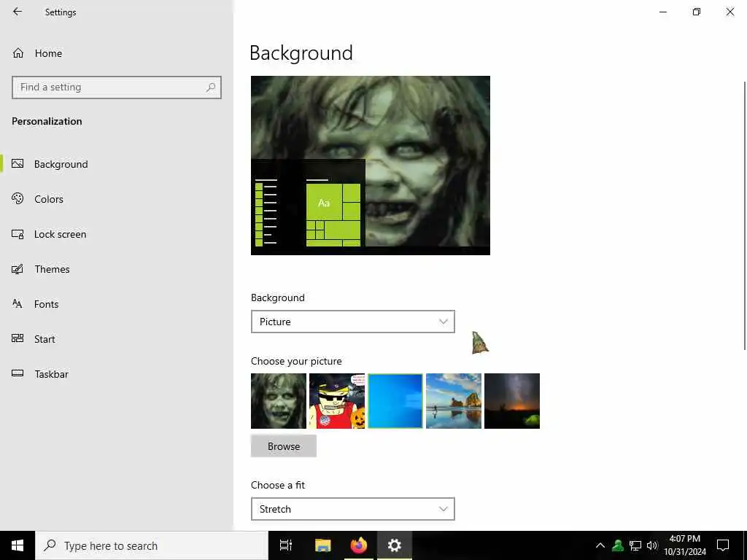
Task: Choose the cartoon sunglasses man picture thumbnail
Action: click(337, 401)
